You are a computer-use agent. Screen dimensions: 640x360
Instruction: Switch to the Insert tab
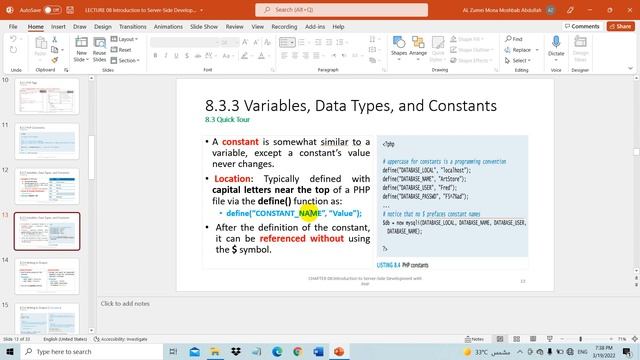click(x=58, y=27)
